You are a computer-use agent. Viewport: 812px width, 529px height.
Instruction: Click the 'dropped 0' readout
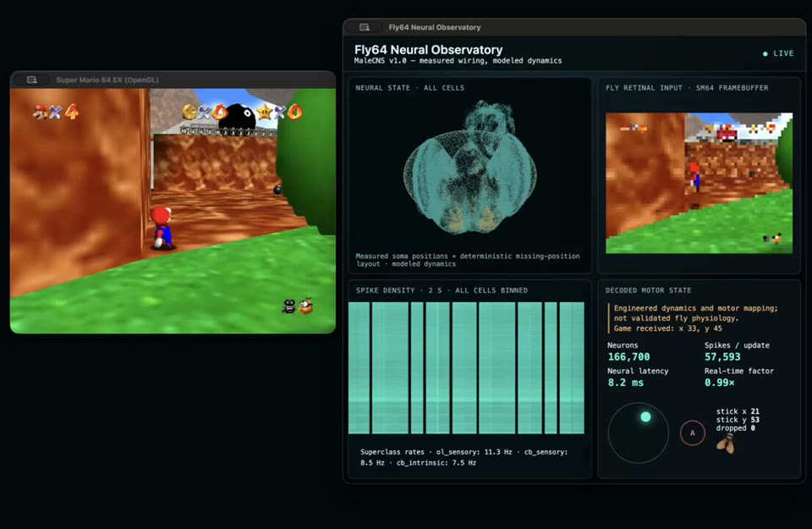[735, 427]
